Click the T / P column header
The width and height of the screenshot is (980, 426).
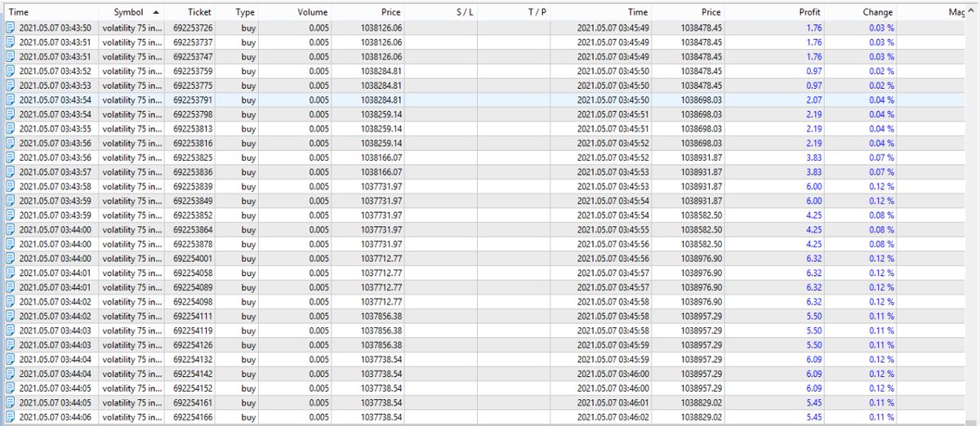[x=514, y=12]
